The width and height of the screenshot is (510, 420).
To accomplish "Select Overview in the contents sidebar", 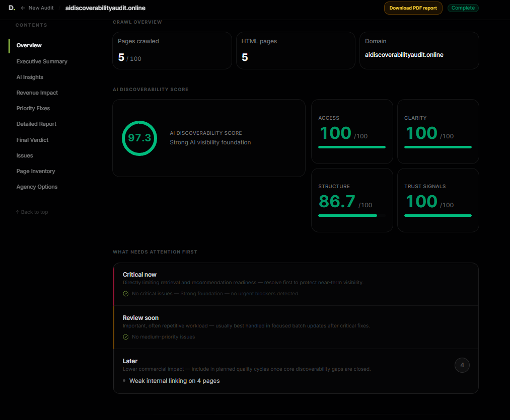I will [x=29, y=45].
